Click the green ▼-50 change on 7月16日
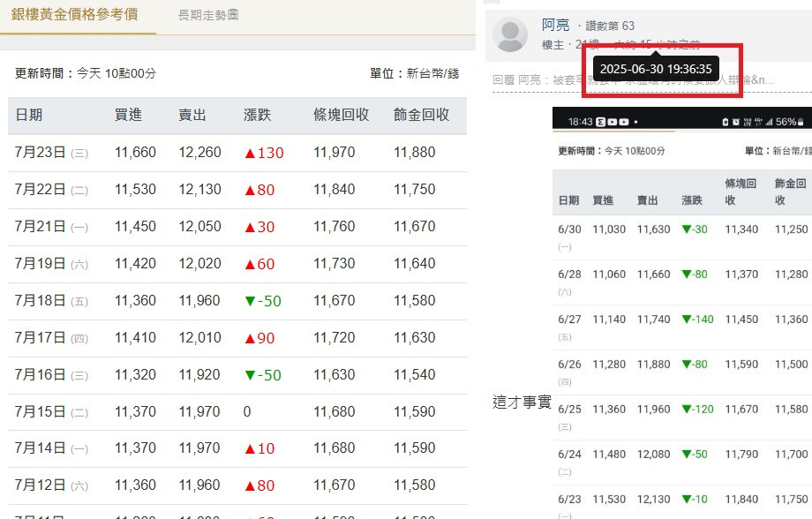Image resolution: width=812 pixels, height=519 pixels. (x=262, y=375)
